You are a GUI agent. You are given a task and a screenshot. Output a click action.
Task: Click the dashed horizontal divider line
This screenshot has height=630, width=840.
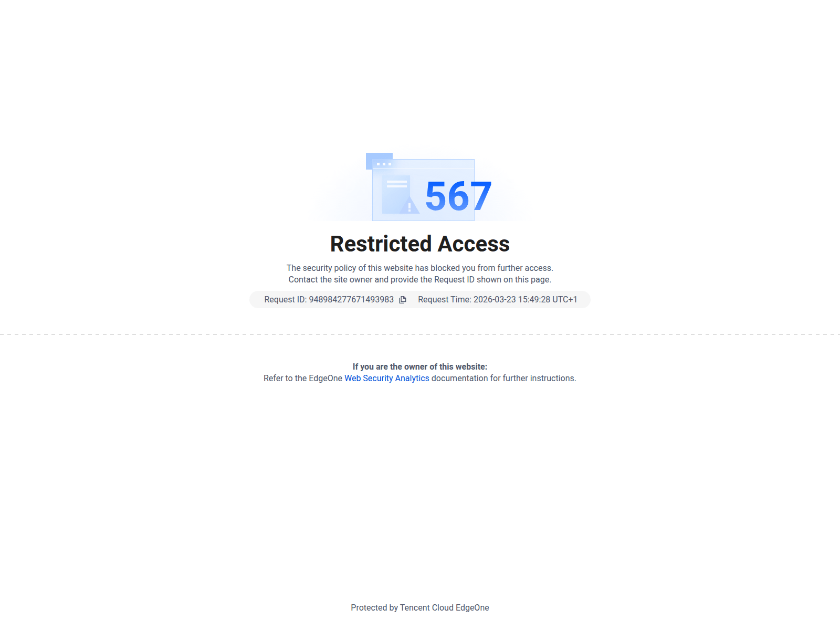(420, 334)
